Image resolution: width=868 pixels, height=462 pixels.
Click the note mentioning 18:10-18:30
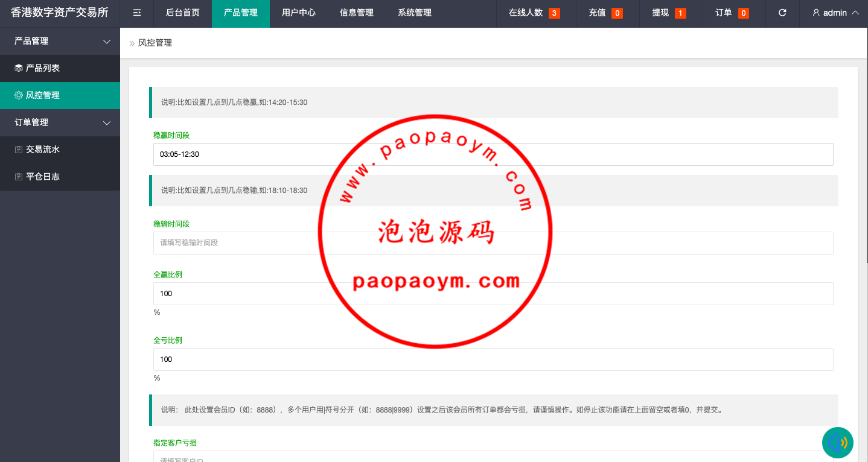pyautogui.click(x=494, y=191)
